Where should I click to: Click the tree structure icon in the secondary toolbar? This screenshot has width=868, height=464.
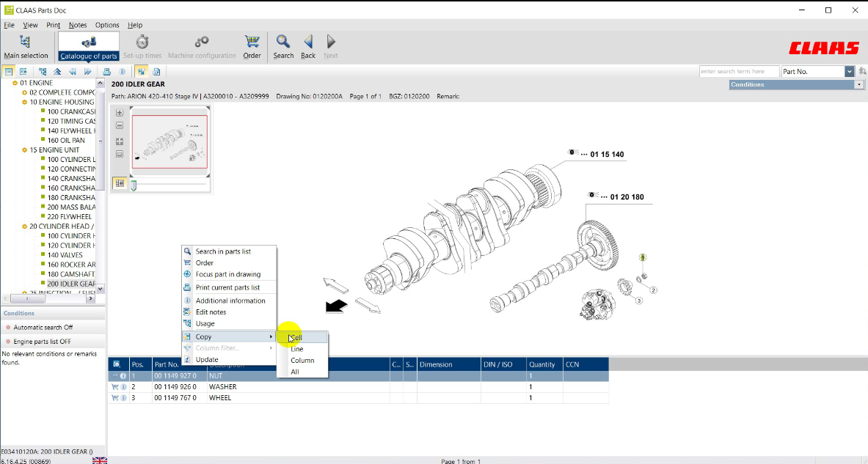(43, 72)
